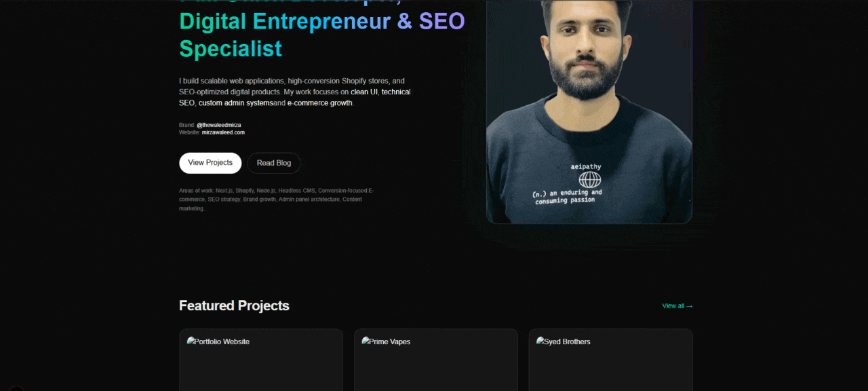Open the @thewaleedmirza brand link
The height and width of the screenshot is (391, 868).
(219, 125)
